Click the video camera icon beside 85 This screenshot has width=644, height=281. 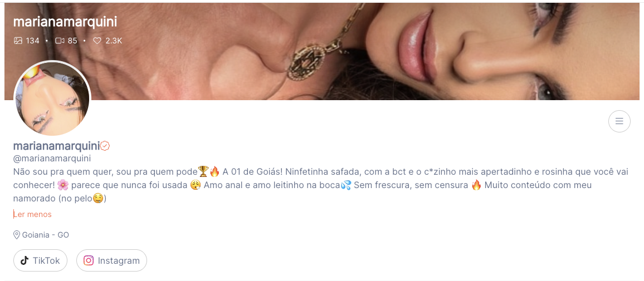60,41
